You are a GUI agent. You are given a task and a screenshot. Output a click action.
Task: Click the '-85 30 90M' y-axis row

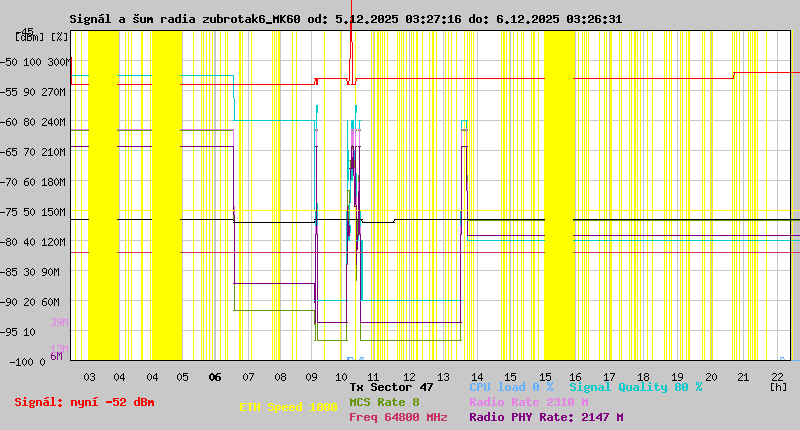click(x=30, y=272)
